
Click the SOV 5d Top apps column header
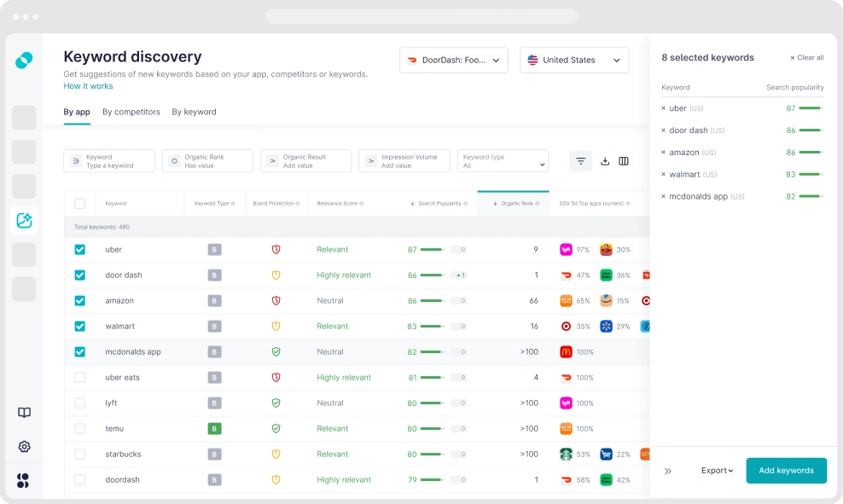tap(594, 204)
